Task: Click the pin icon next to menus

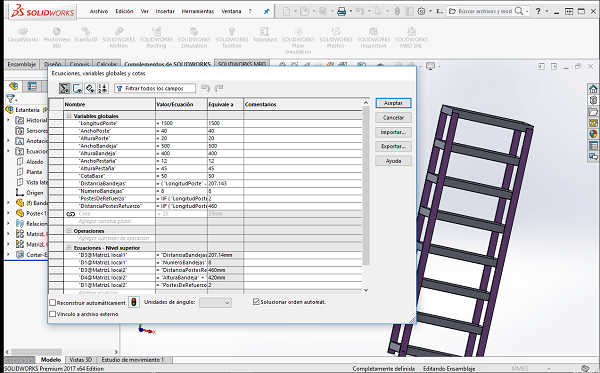Action: click(267, 11)
